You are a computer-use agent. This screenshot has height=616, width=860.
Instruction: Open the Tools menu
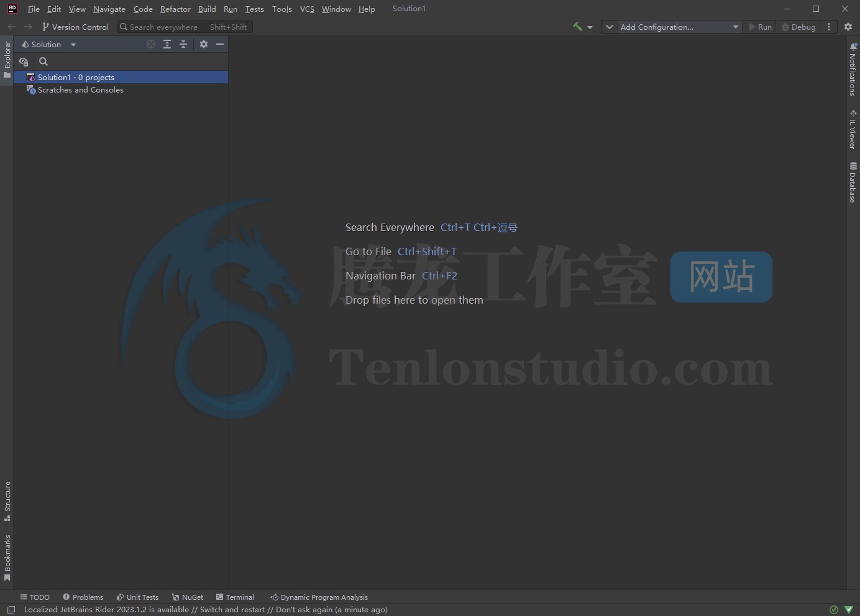click(281, 9)
